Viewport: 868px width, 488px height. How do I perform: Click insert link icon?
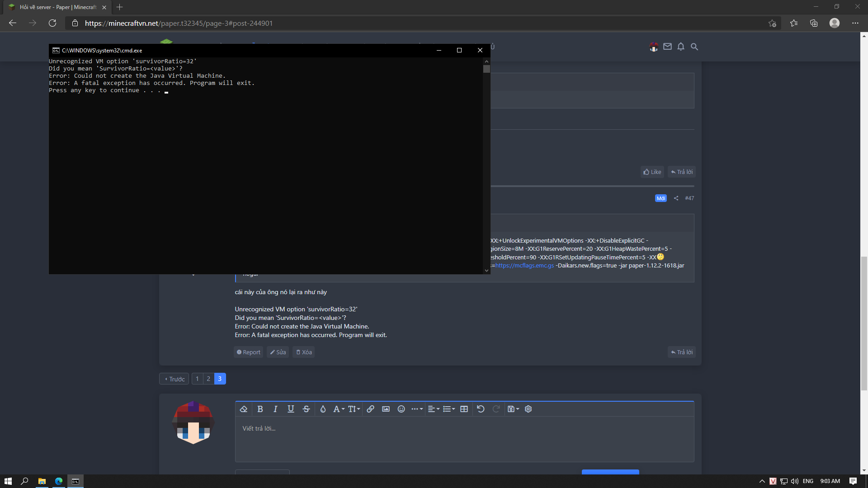tap(370, 409)
